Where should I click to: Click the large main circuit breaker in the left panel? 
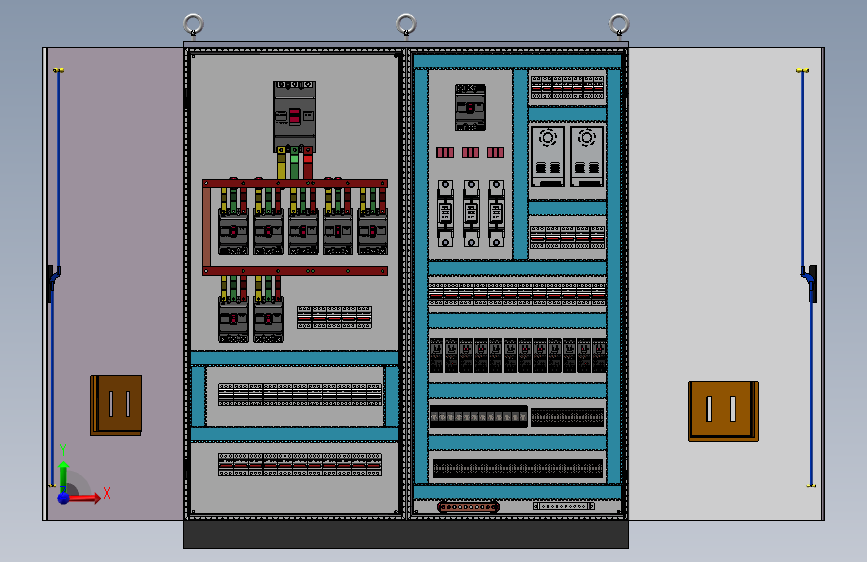coord(295,117)
